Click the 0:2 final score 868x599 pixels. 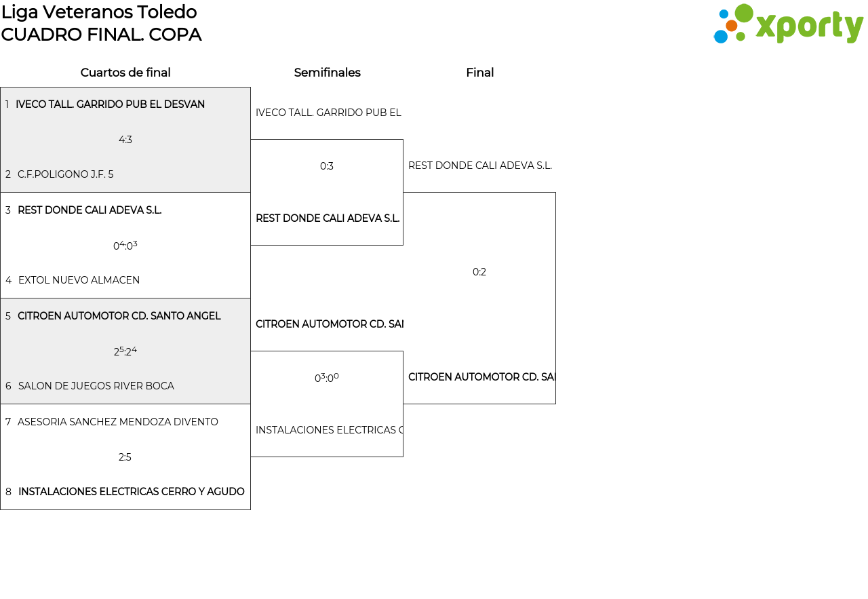pyautogui.click(x=479, y=272)
